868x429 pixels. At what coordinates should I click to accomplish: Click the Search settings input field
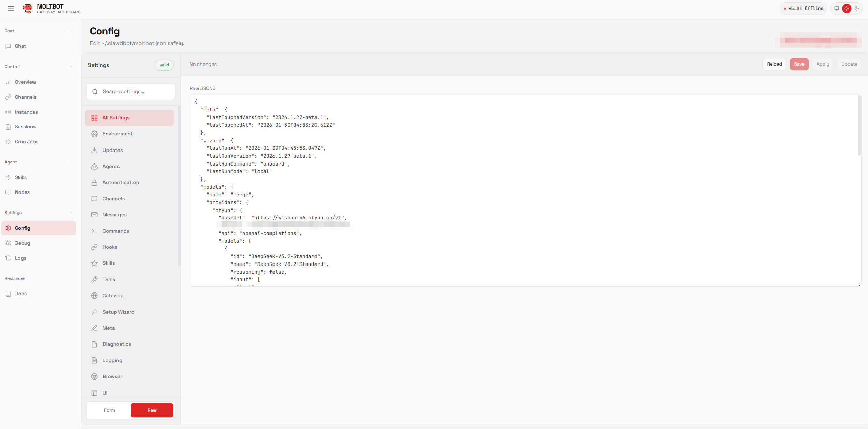click(131, 91)
